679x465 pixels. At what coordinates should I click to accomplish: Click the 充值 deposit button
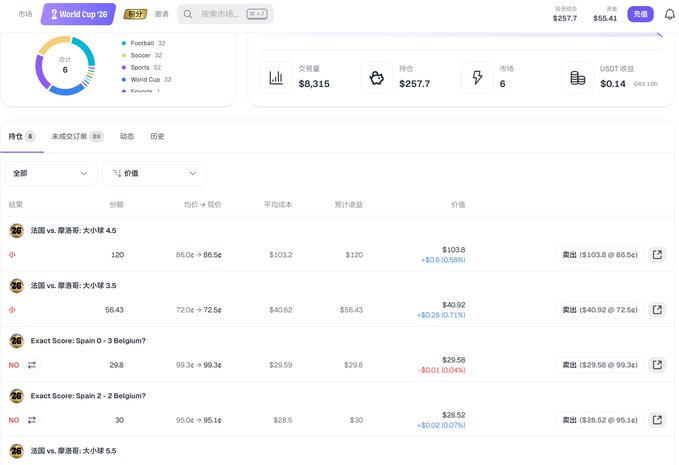tap(640, 14)
